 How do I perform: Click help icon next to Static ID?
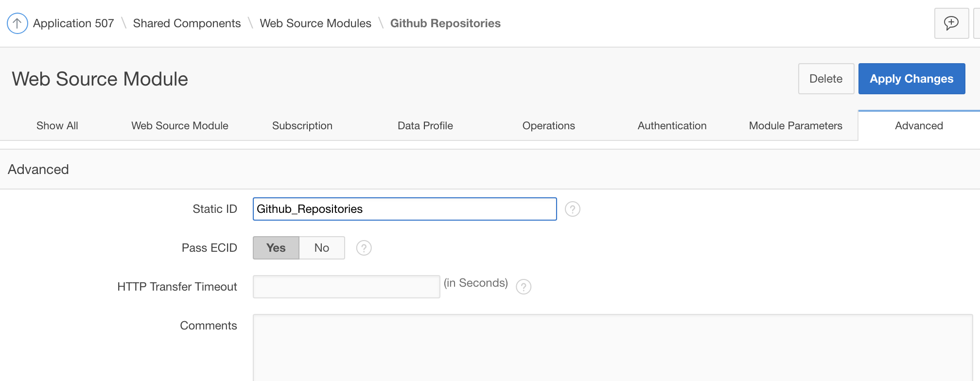pos(572,209)
